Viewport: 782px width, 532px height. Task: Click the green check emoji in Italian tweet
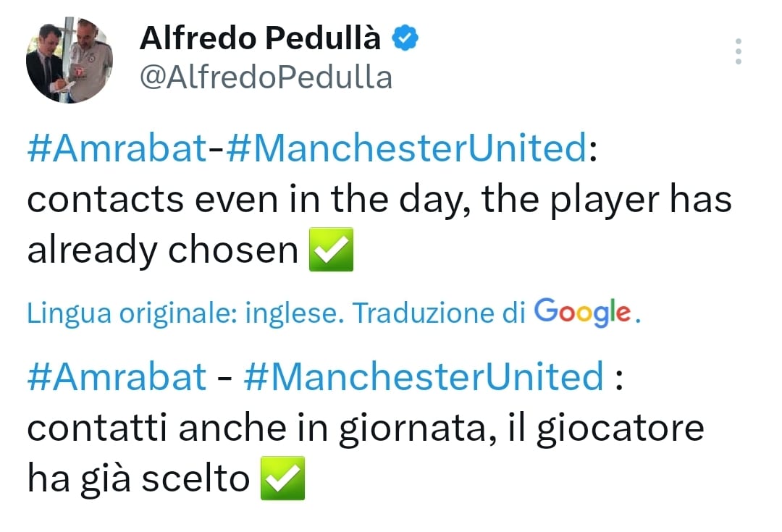click(282, 478)
